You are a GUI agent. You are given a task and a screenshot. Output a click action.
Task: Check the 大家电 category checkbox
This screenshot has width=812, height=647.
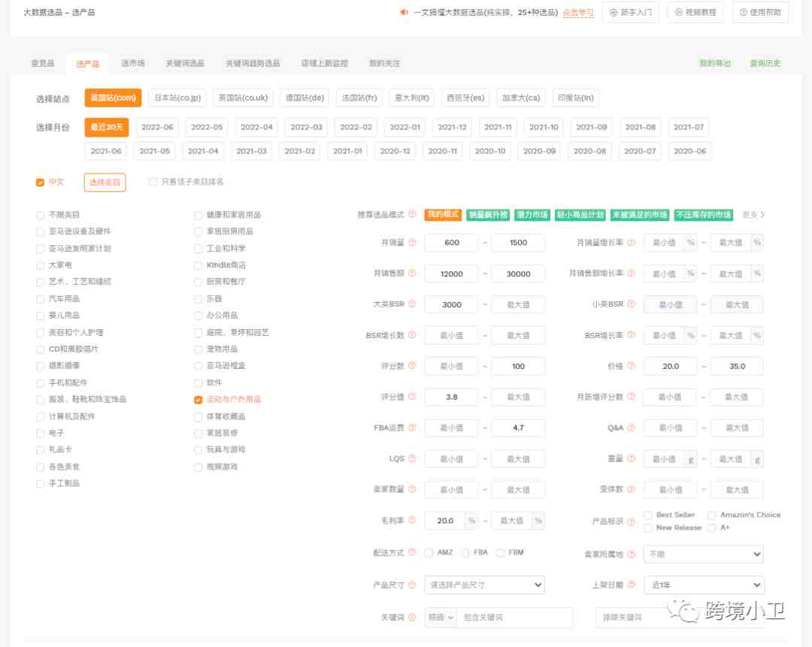(x=40, y=265)
